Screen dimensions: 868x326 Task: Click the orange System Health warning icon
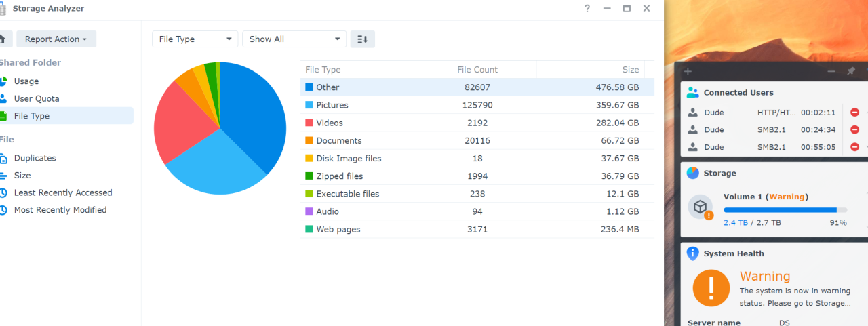(x=711, y=288)
